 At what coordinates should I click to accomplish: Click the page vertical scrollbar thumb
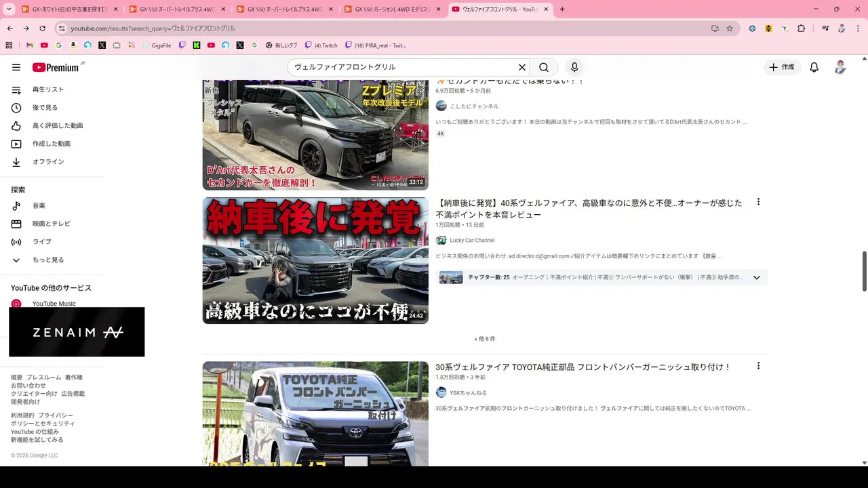coord(864,271)
